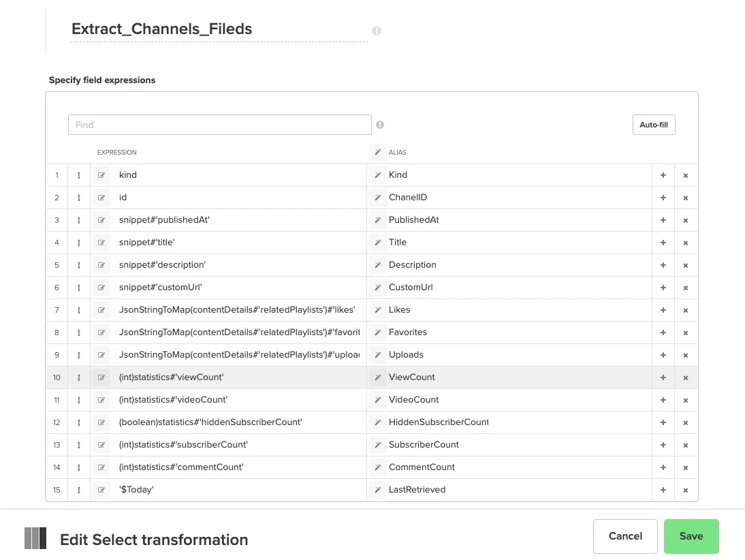Click the edit icon beside snippet#'title' expression

(101, 242)
